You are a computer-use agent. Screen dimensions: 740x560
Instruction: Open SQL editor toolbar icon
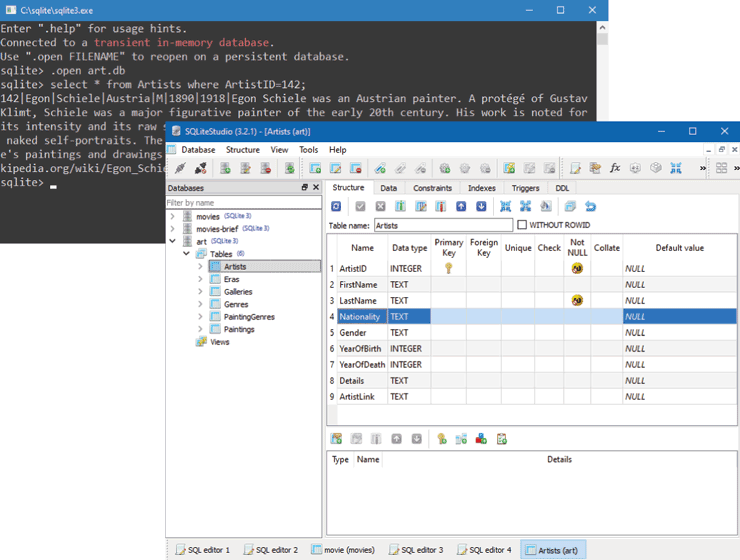[575, 168]
